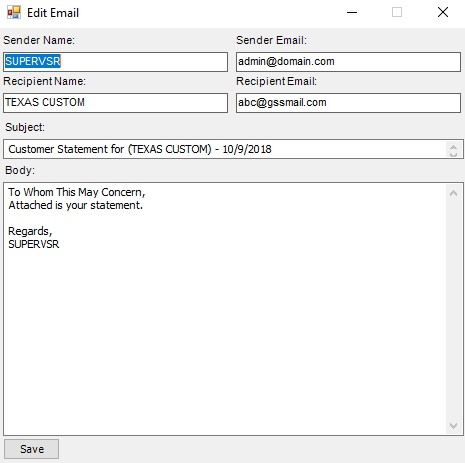Click into the Sender Email field admin@domain.com
The image size is (465, 463).
pos(348,62)
